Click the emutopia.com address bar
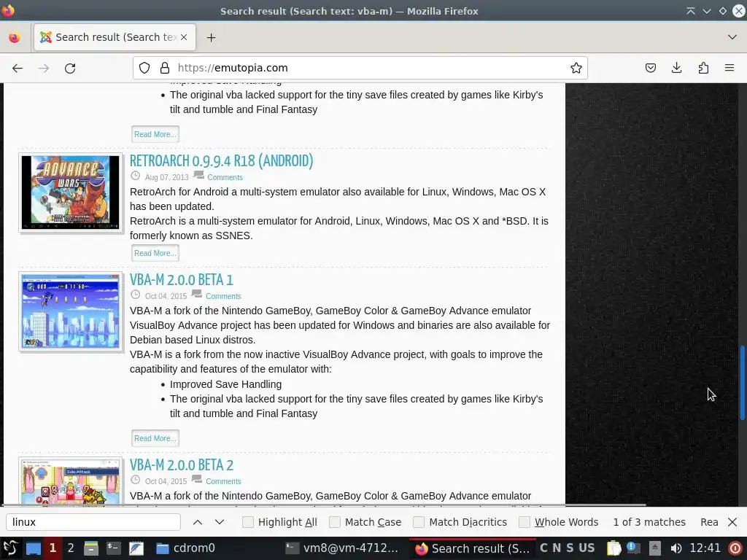This screenshot has width=747, height=560. click(x=360, y=68)
